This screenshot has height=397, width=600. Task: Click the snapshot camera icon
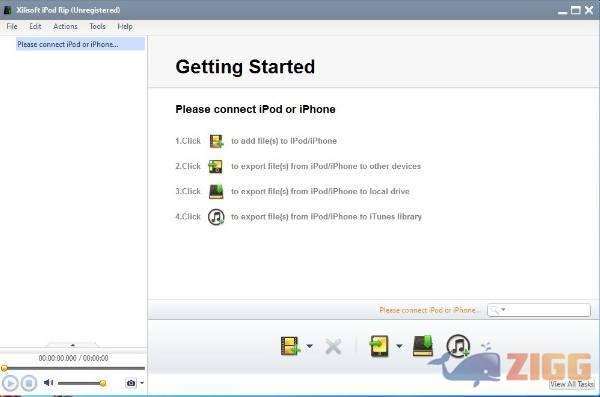tap(131, 383)
